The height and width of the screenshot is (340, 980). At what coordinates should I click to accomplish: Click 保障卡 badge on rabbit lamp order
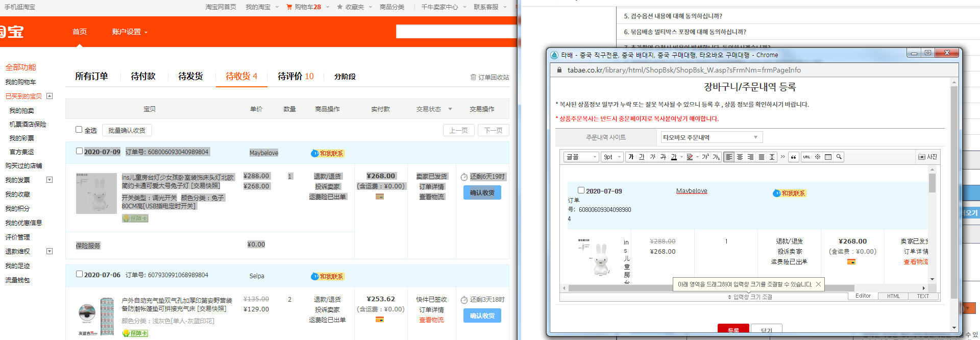tap(135, 218)
